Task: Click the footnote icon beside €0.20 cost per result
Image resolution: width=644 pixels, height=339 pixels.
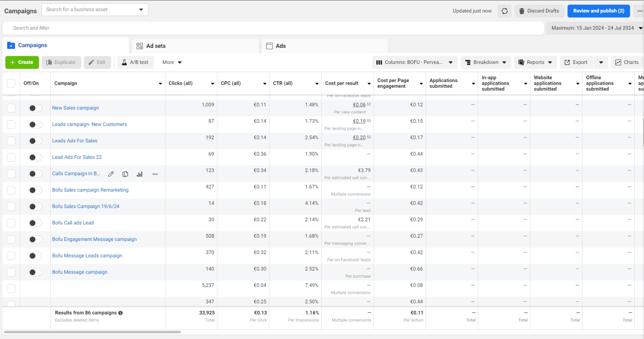Action: 369,138
